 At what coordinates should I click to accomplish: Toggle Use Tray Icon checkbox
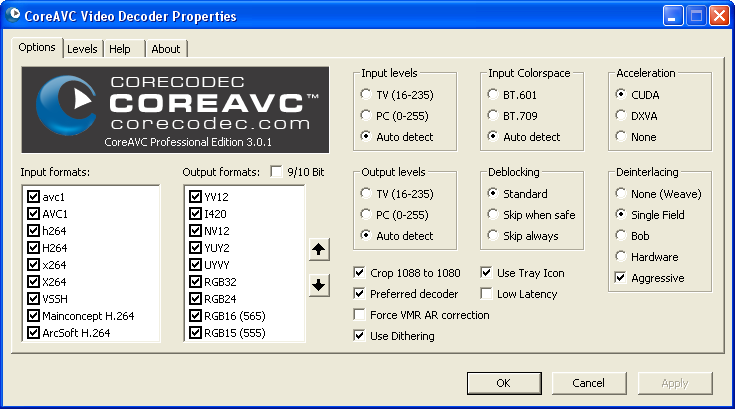point(487,273)
